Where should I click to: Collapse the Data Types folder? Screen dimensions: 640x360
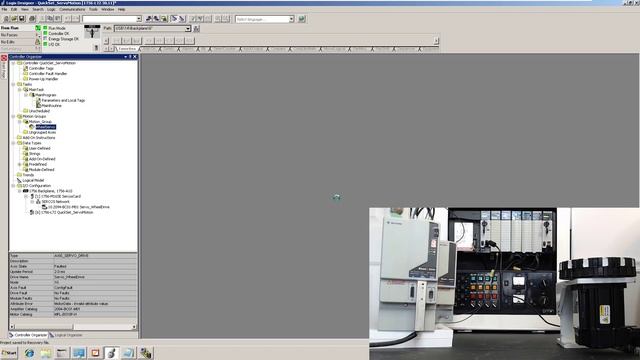pyautogui.click(x=13, y=143)
